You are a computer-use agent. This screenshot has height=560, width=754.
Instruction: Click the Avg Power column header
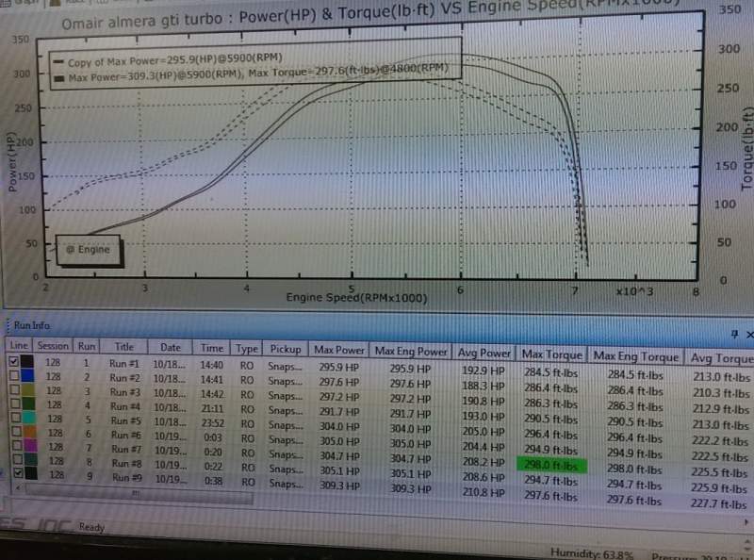486,352
